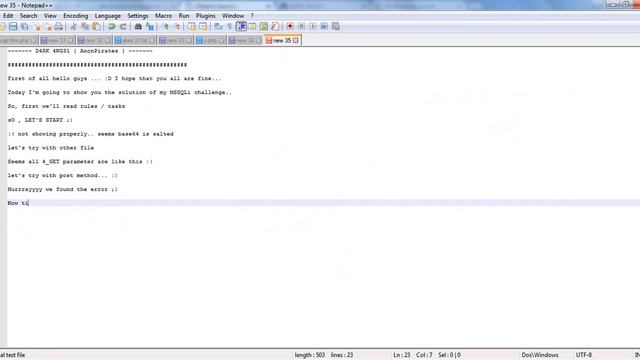Image resolution: width=640 pixels, height=360 pixels.
Task: Open the Settings menu
Action: (138, 16)
